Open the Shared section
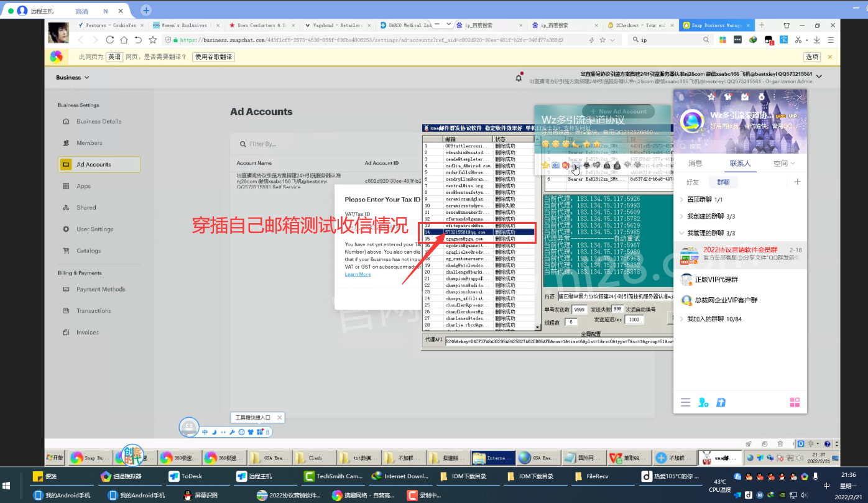Viewport: 868px width, 503px height. [x=86, y=208]
